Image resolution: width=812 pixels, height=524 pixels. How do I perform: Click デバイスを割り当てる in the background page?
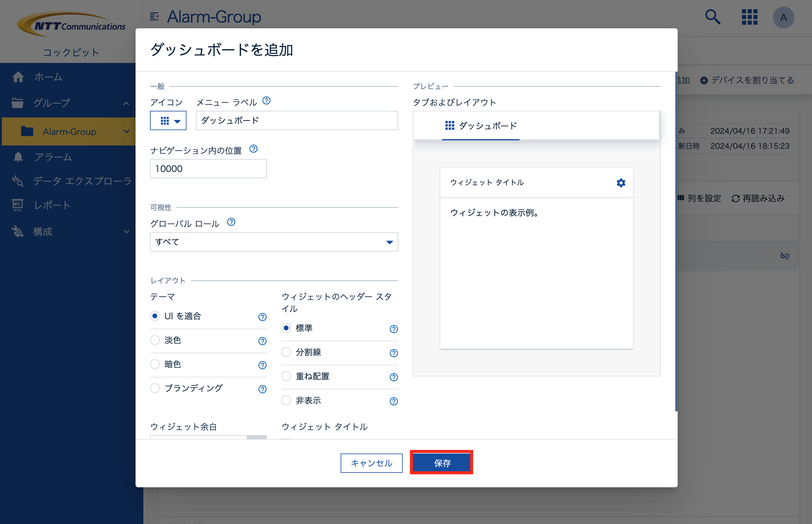[747, 80]
